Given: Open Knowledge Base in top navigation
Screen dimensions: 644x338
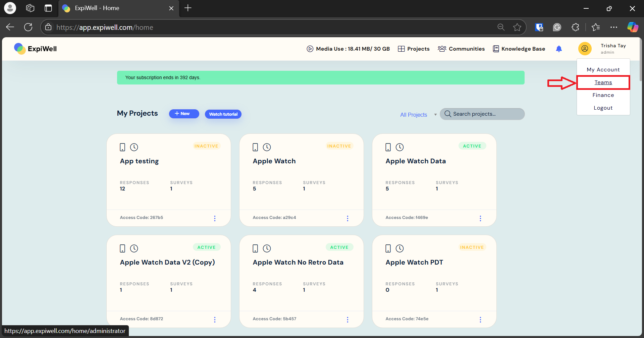Looking at the screenshot, I should [x=519, y=49].
